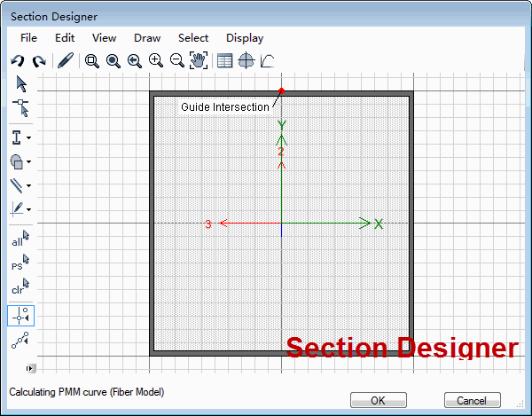Open interaction surface icon

tap(246, 60)
